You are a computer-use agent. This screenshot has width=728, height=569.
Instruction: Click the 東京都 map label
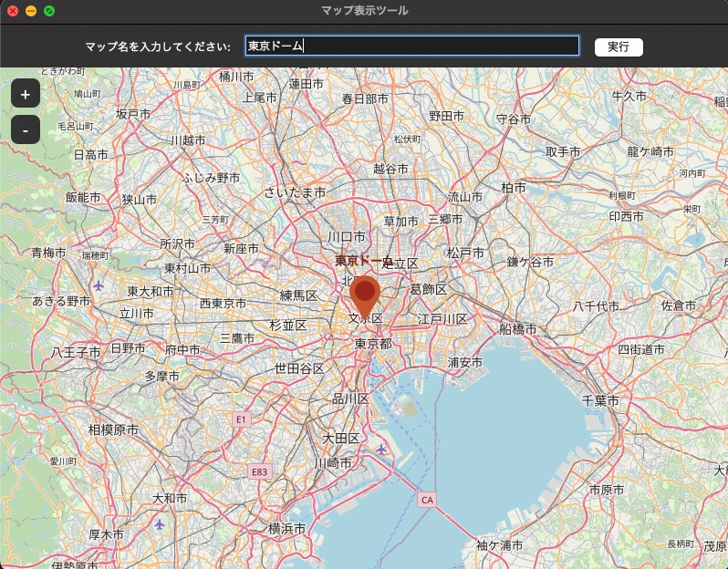(373, 344)
